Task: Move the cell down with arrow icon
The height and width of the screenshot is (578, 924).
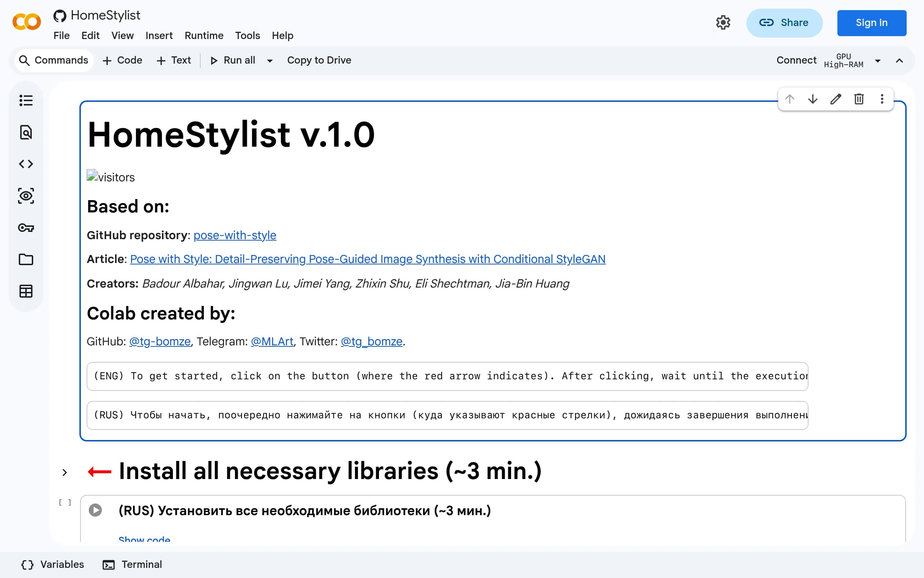Action: [813, 99]
